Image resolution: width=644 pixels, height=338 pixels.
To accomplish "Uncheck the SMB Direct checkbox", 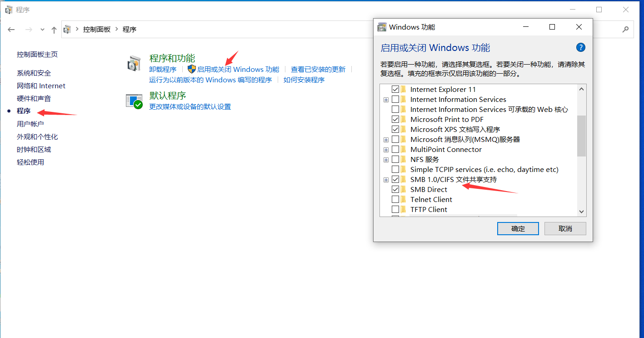I will pos(395,189).
